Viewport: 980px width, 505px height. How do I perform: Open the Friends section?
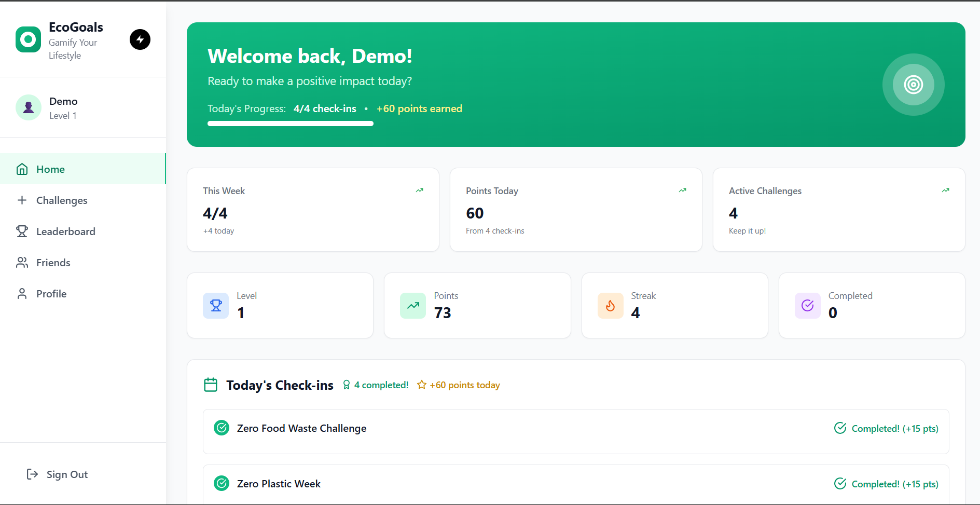(x=83, y=262)
